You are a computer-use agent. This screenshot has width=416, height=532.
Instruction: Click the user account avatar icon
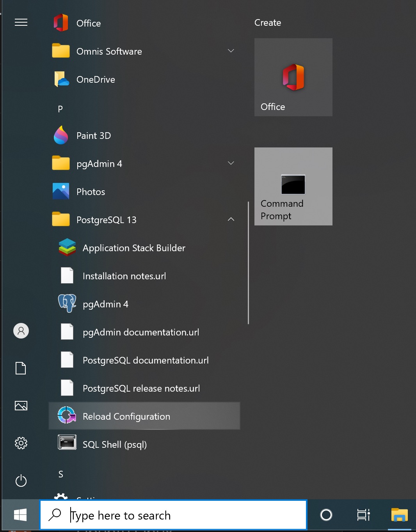21,331
